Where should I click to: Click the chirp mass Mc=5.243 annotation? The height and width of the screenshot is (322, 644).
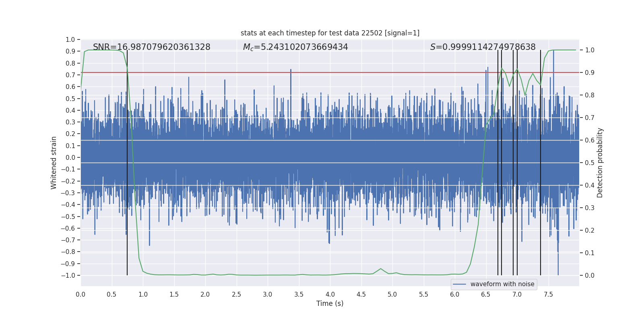(x=295, y=47)
